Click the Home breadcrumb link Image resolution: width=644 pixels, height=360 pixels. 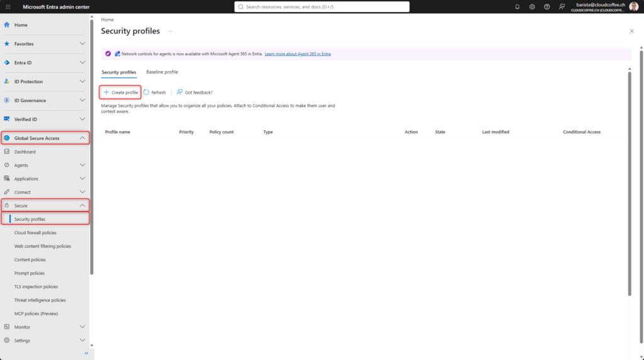pyautogui.click(x=107, y=20)
